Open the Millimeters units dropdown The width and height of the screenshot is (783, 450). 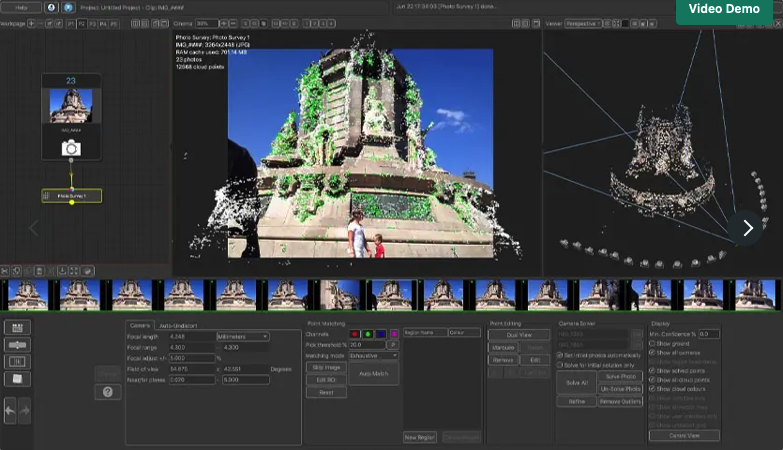[x=242, y=337]
